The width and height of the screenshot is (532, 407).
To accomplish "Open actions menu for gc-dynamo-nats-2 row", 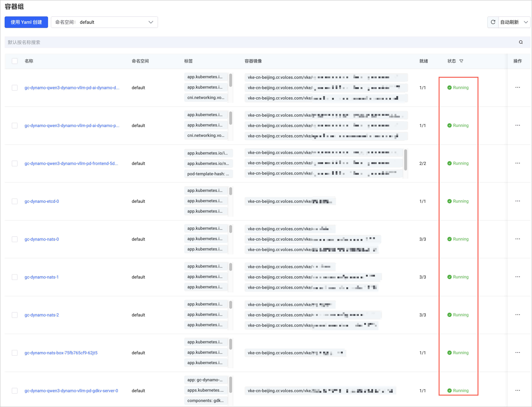I will pyautogui.click(x=518, y=315).
